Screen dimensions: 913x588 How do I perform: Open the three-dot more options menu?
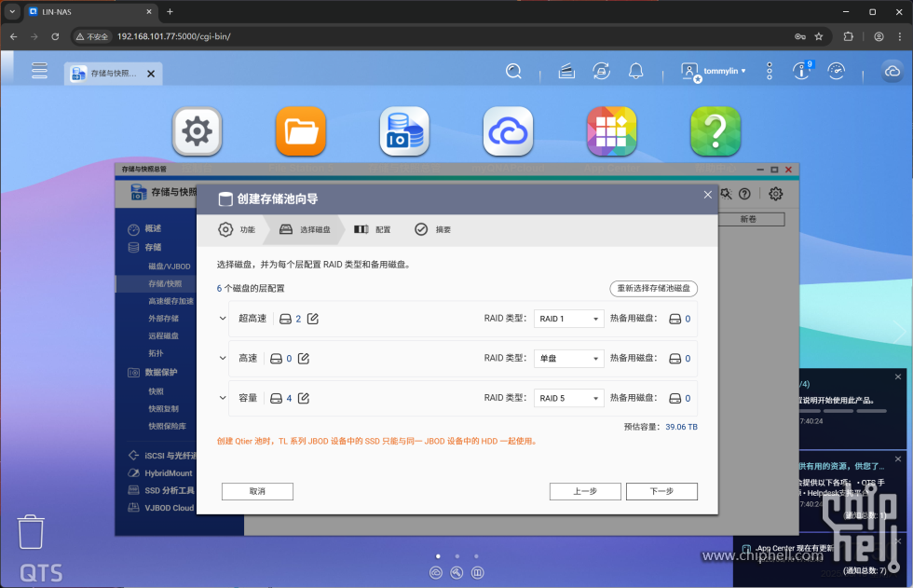click(x=770, y=71)
